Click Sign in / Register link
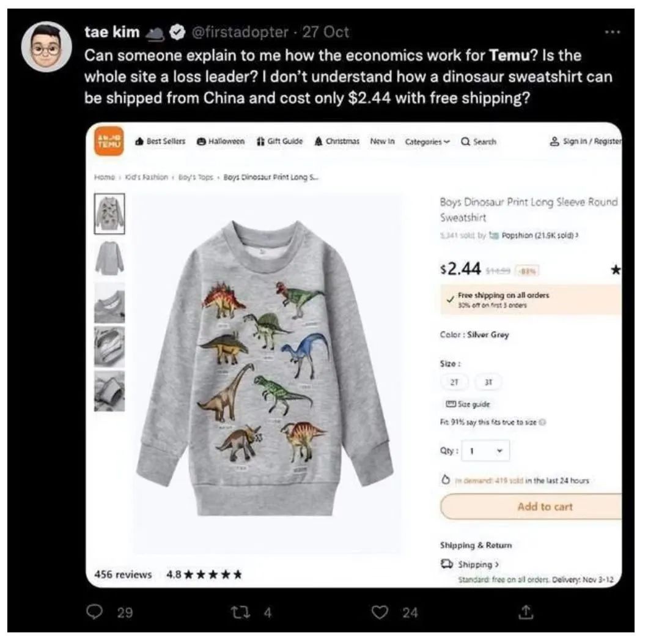The width and height of the screenshot is (648, 644). (587, 141)
